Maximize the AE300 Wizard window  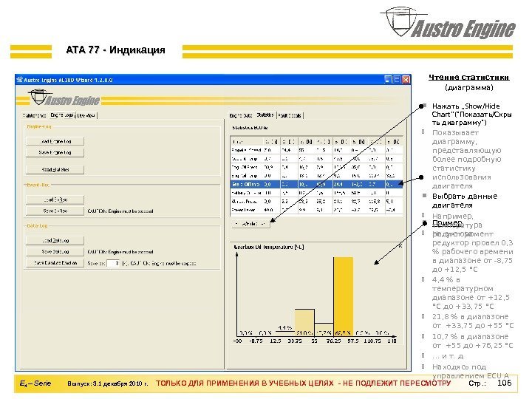click(397, 80)
